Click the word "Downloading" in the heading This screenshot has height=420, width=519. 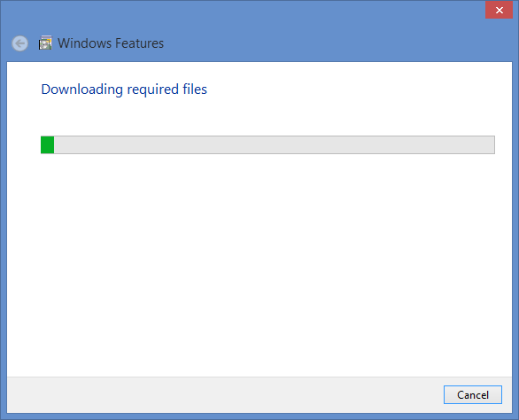click(82, 89)
